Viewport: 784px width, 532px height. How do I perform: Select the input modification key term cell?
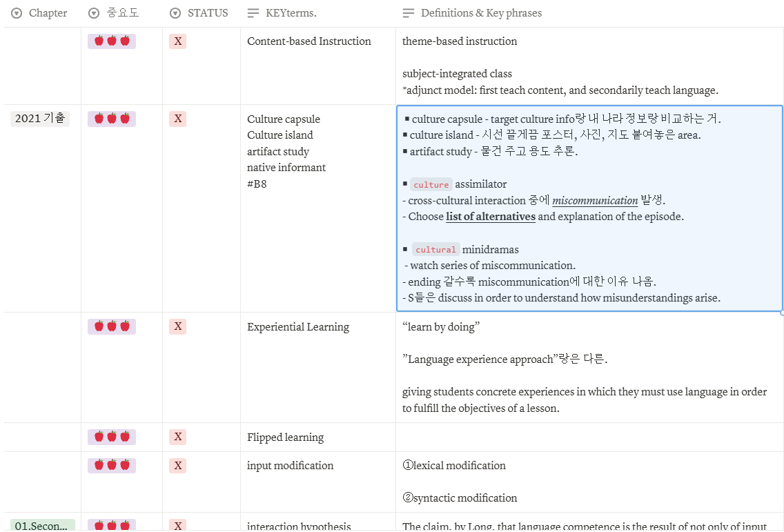(318, 482)
